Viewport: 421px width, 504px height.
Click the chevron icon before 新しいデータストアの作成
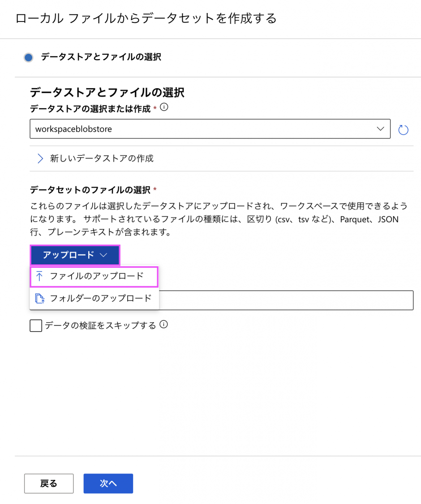click(40, 158)
